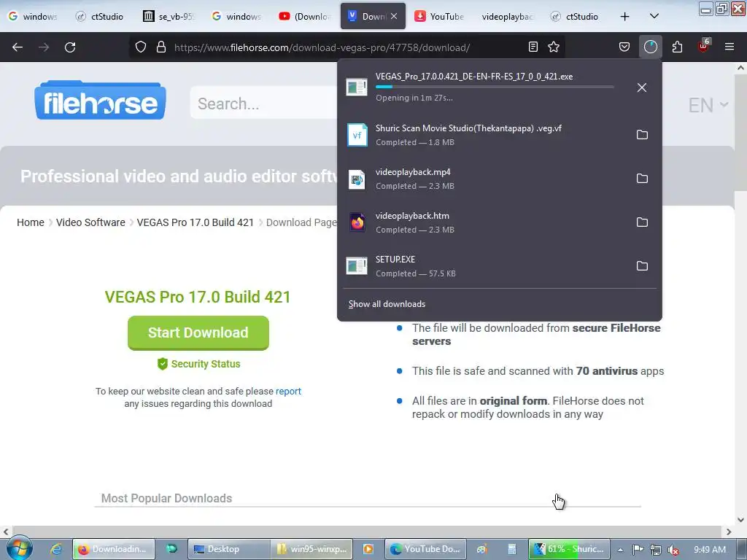Toggle reader view in address bar

(x=533, y=47)
